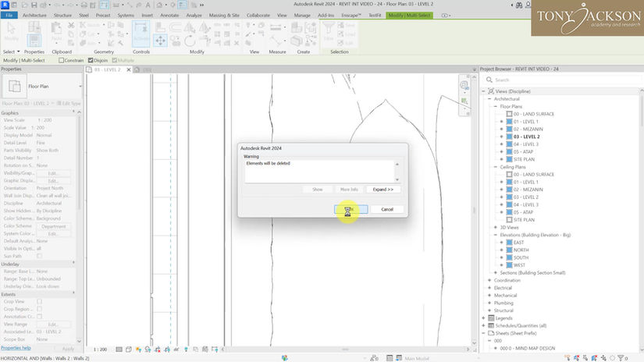Click OK in the warning dialog
Viewport: 644px width, 362px height.
[350, 209]
